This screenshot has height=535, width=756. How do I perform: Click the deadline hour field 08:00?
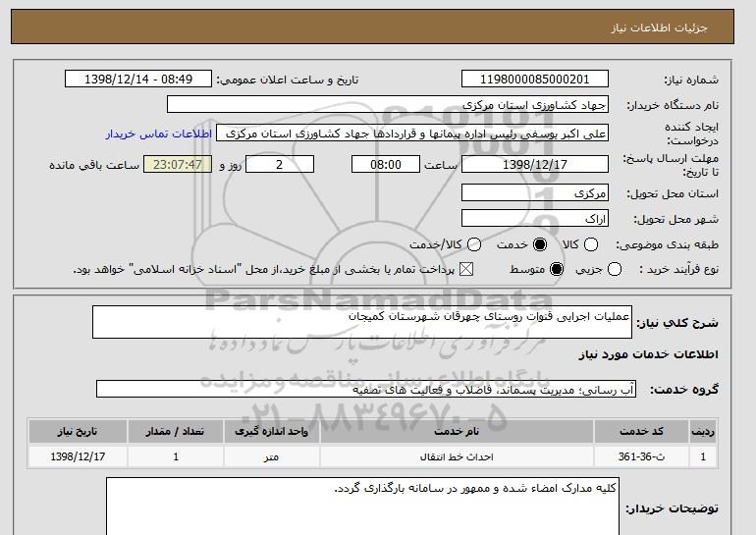click(386, 164)
